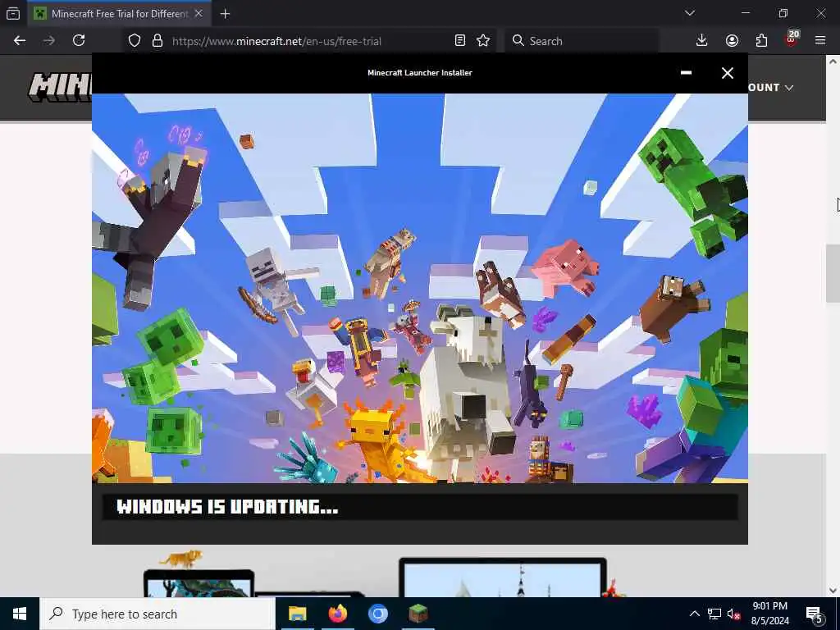Click the monitor device image on page
The height and width of the screenshot is (630, 840).
503,577
